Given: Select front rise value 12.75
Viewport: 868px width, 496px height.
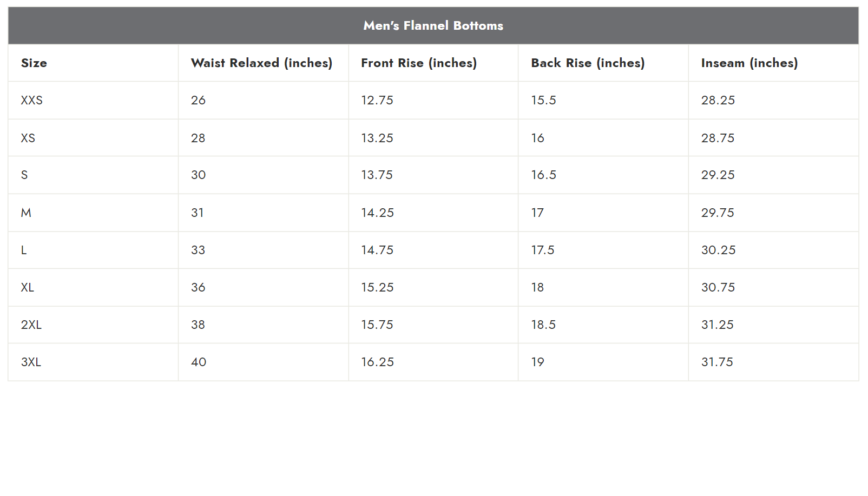Looking at the screenshot, I should pos(377,100).
